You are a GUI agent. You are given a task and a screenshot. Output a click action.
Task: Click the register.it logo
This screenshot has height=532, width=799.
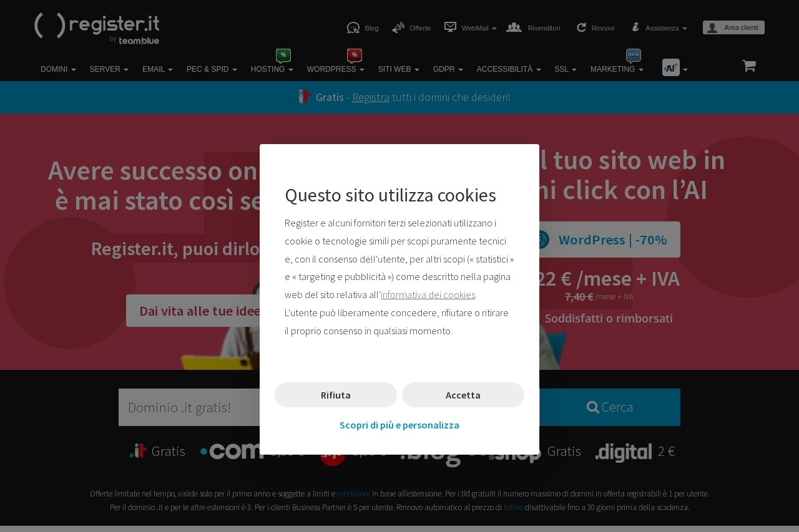[x=97, y=28]
